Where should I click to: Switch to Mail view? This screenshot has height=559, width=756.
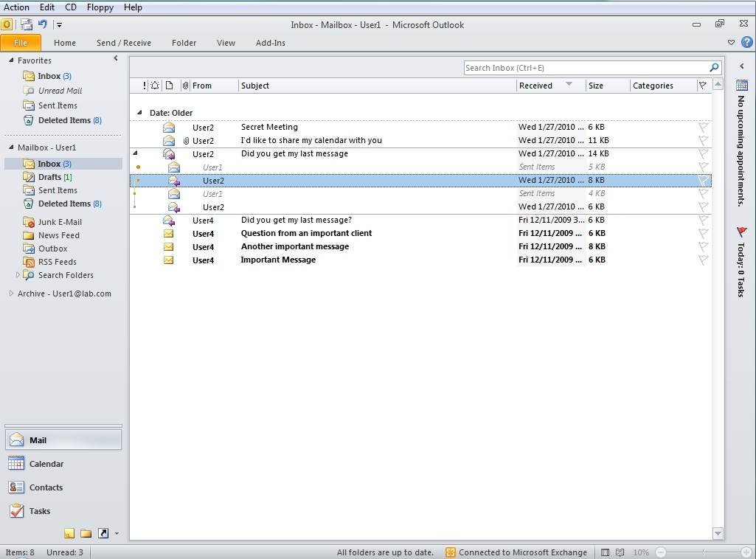[x=63, y=440]
